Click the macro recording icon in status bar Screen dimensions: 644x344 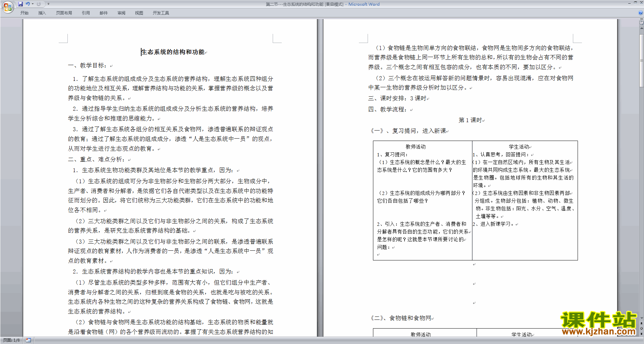28,340
